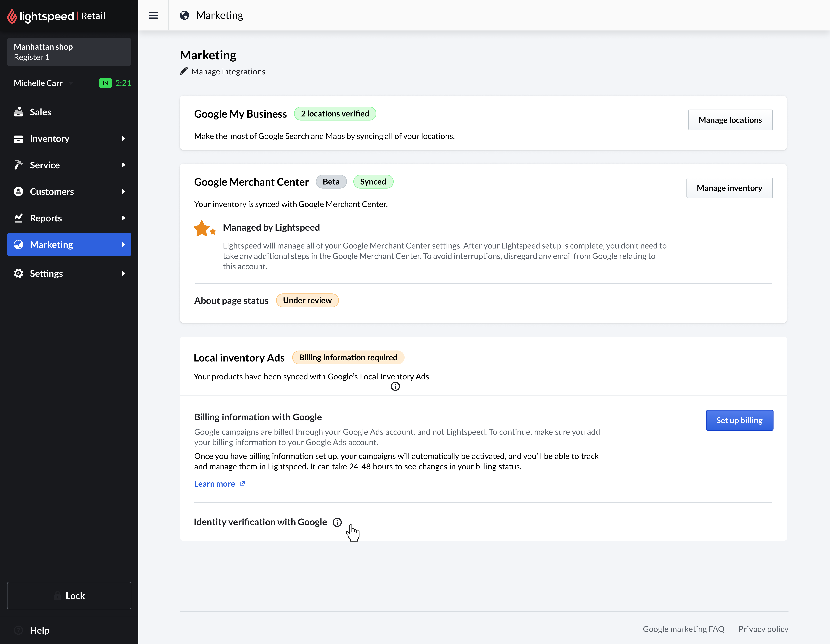Select Settings menu item
This screenshot has width=830, height=644.
click(69, 273)
